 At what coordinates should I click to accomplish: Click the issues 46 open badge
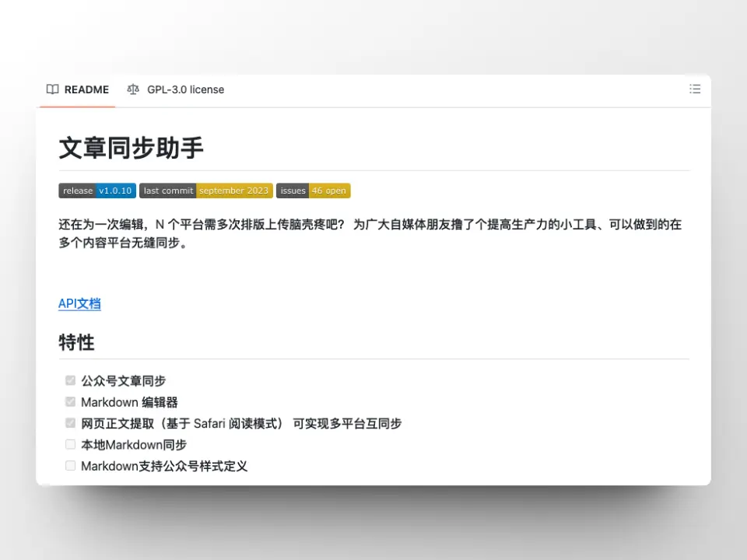click(313, 191)
